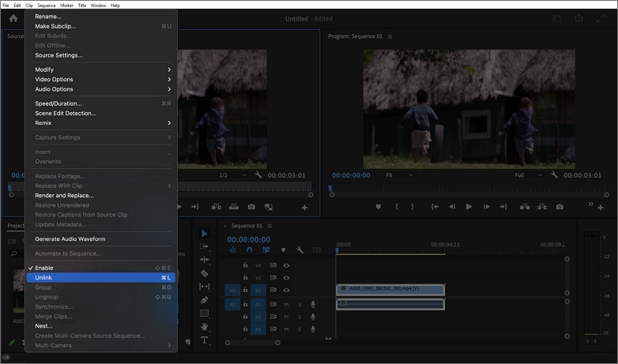This screenshot has width=618, height=364.
Task: Choose Unlink from the Clip menu
Action: (x=101, y=278)
